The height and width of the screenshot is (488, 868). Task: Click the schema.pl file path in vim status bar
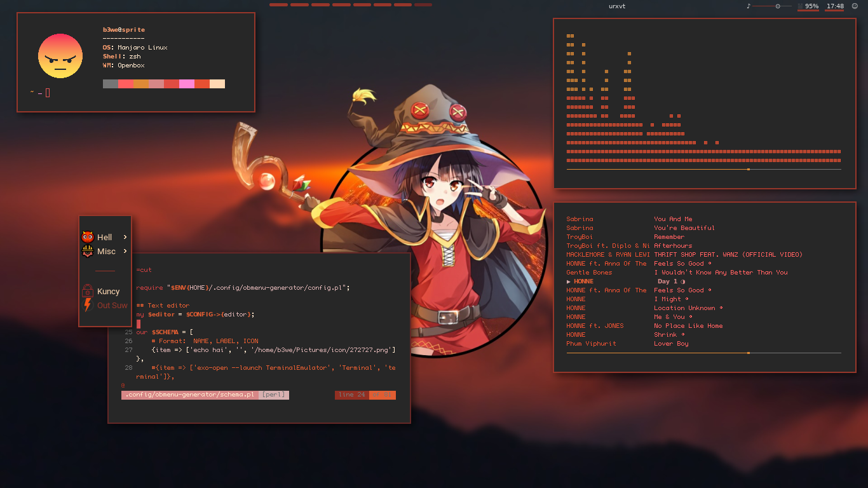(189, 395)
